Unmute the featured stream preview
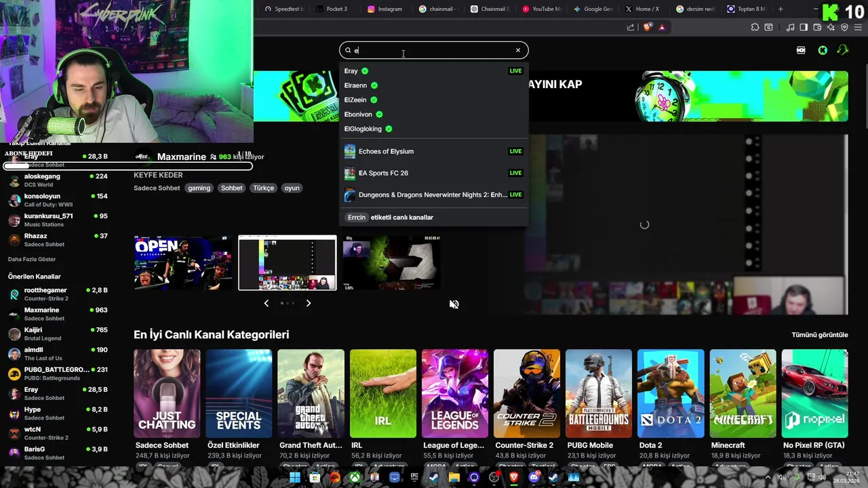868x488 pixels. pos(454,304)
